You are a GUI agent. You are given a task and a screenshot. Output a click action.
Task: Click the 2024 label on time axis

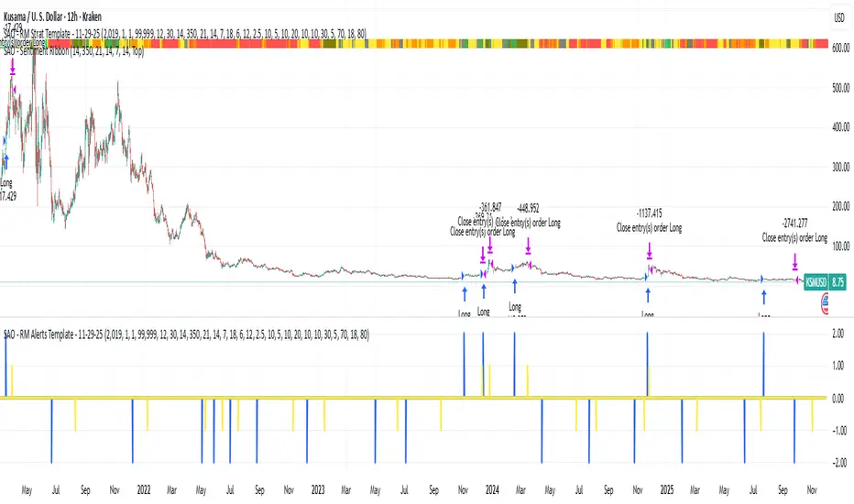point(492,490)
